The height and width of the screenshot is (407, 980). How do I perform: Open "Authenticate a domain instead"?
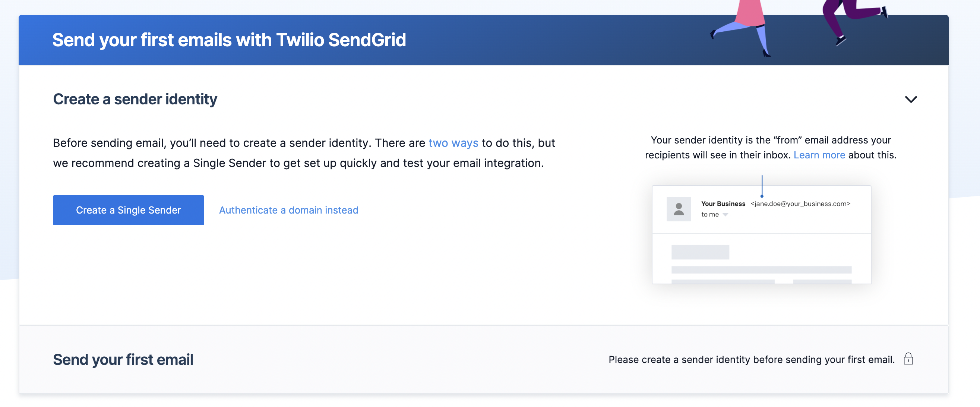tap(289, 209)
